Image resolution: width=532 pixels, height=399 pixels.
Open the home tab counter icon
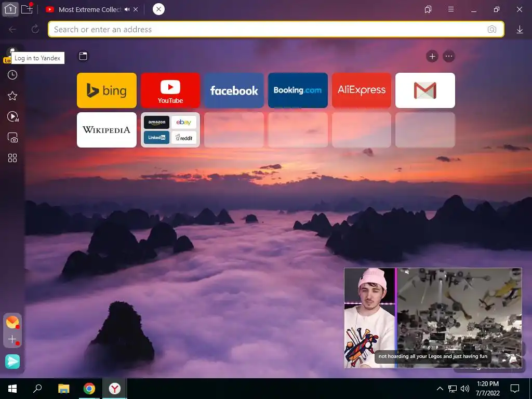pos(10,9)
